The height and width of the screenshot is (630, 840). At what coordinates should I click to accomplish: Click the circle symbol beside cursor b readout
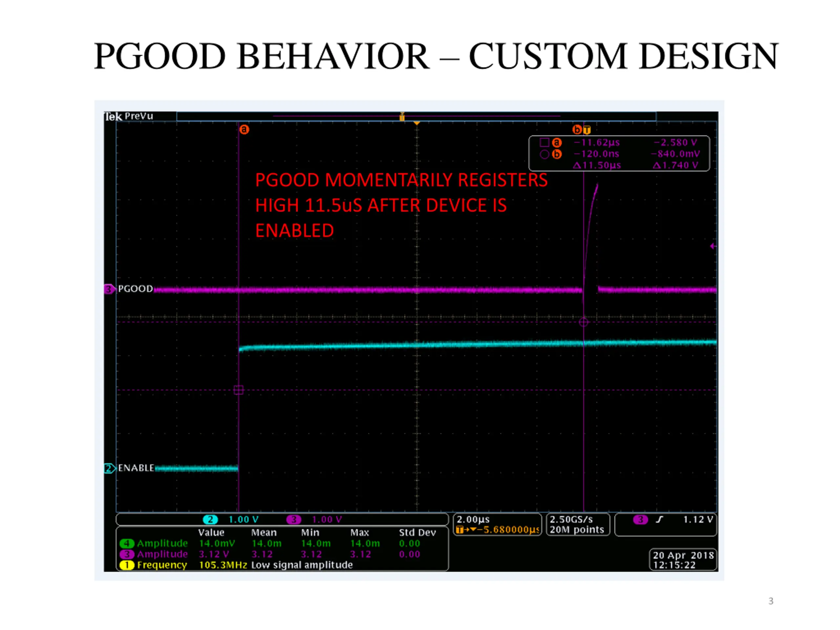point(544,154)
